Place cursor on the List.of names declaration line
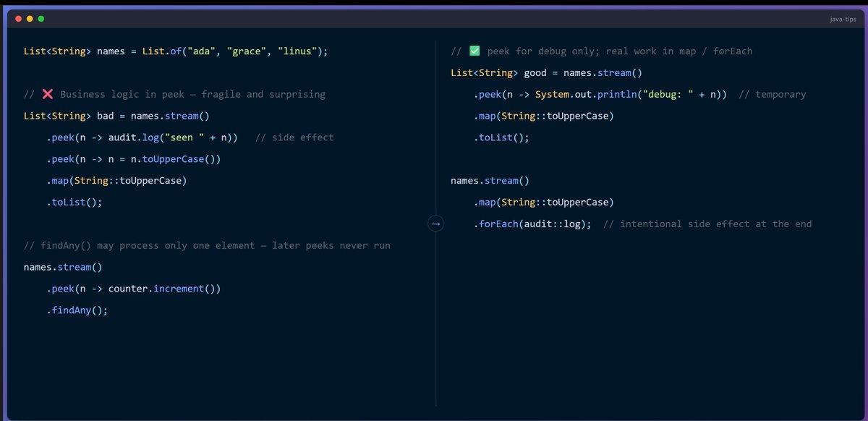This screenshot has width=868, height=421. click(176, 51)
